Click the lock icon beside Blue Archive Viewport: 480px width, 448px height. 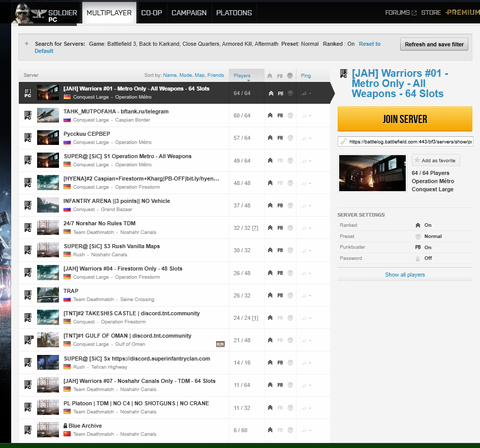click(x=65, y=426)
